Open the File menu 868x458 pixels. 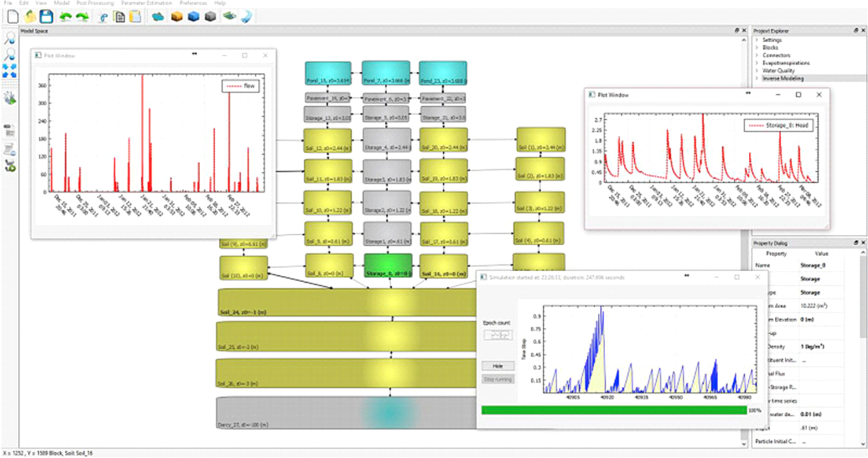pos(8,3)
